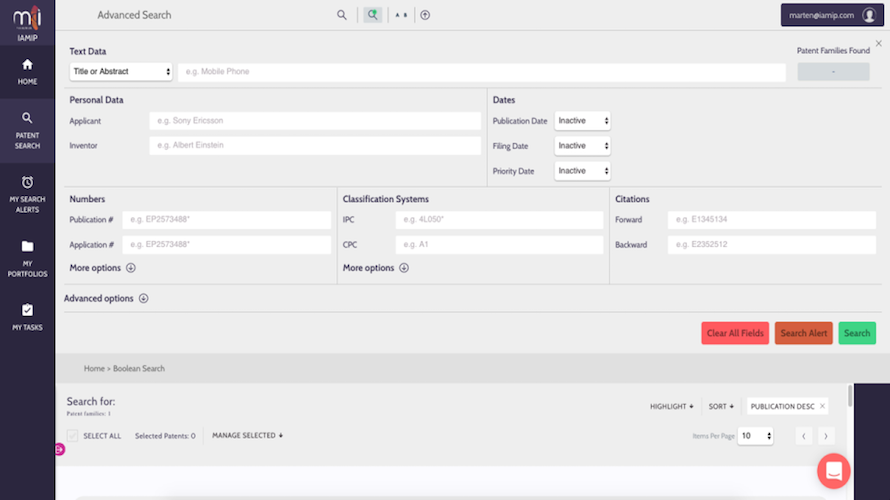890x500 pixels.
Task: Open the Publication Date dropdown
Action: point(582,121)
